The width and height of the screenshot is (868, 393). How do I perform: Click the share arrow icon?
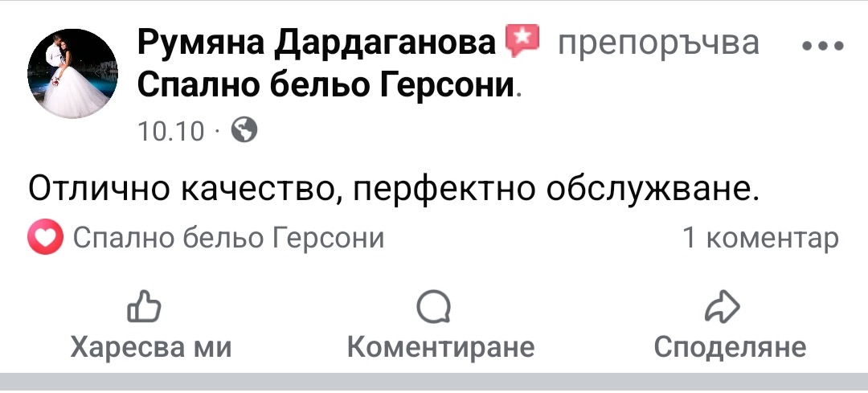pyautogui.click(x=720, y=308)
